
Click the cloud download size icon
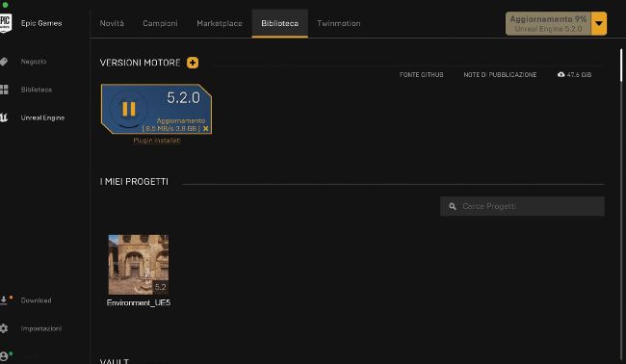[561, 75]
